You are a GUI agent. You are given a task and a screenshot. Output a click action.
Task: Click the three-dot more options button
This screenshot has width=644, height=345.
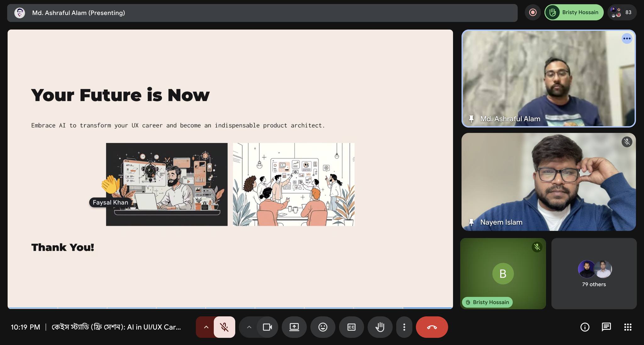click(404, 327)
